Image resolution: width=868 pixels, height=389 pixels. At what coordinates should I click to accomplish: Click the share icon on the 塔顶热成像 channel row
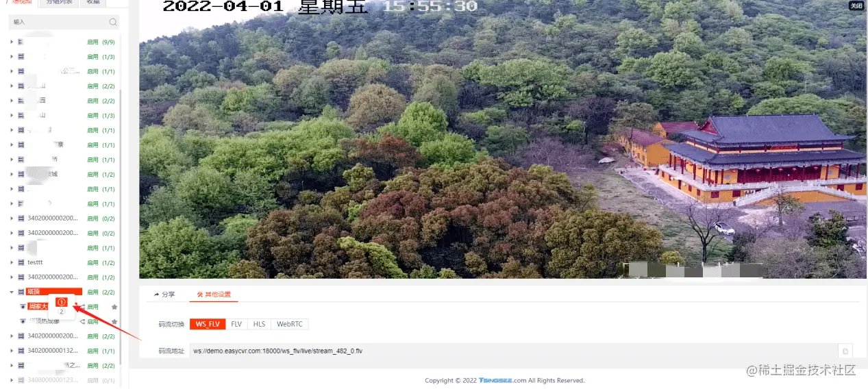point(83,321)
